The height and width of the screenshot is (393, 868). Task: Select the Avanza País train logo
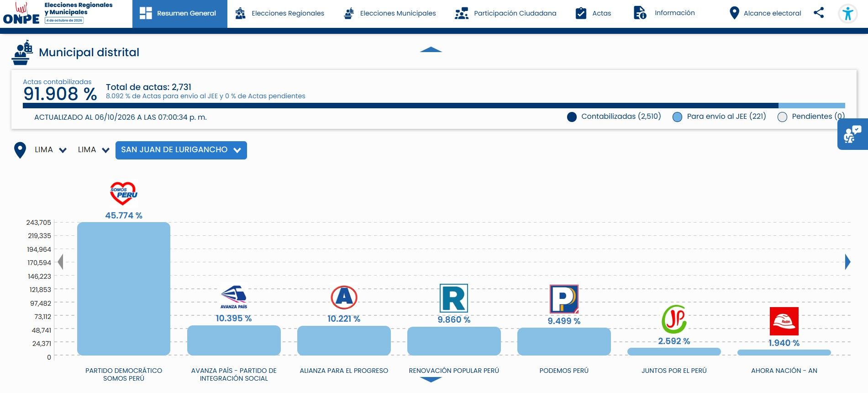tap(234, 297)
